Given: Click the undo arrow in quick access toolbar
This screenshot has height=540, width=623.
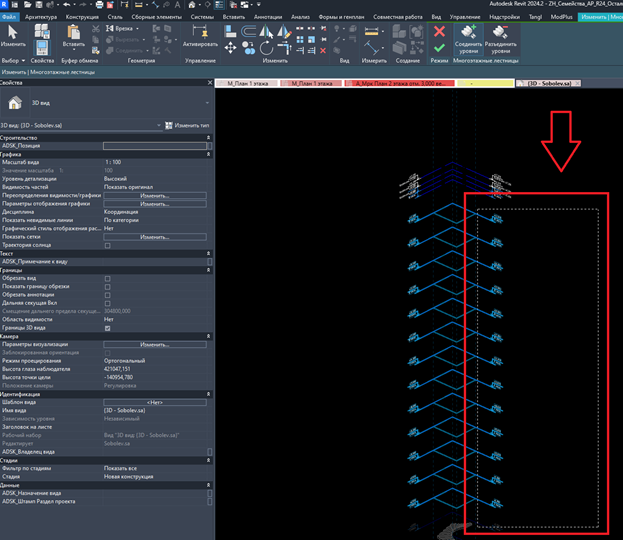Looking at the screenshot, I should 67,5.
